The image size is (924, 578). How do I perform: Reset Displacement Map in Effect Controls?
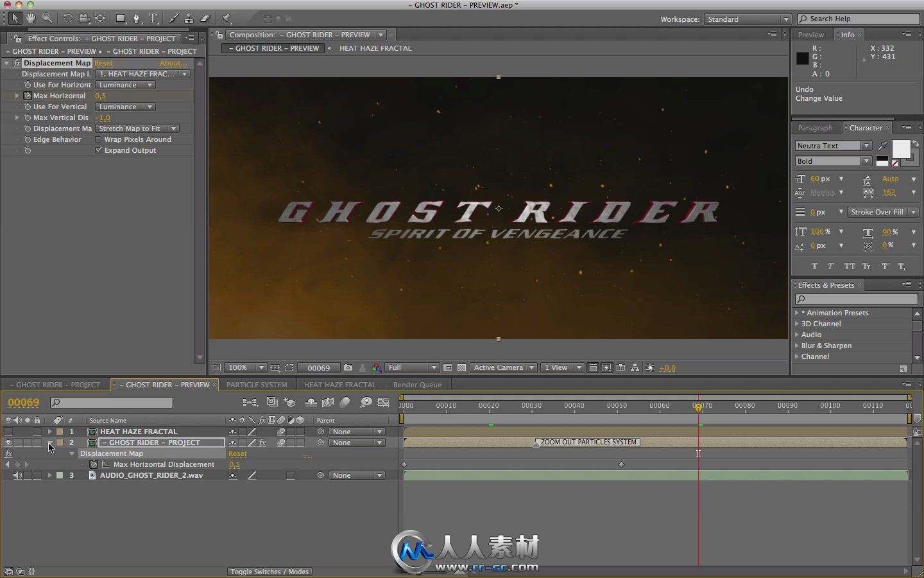point(103,63)
